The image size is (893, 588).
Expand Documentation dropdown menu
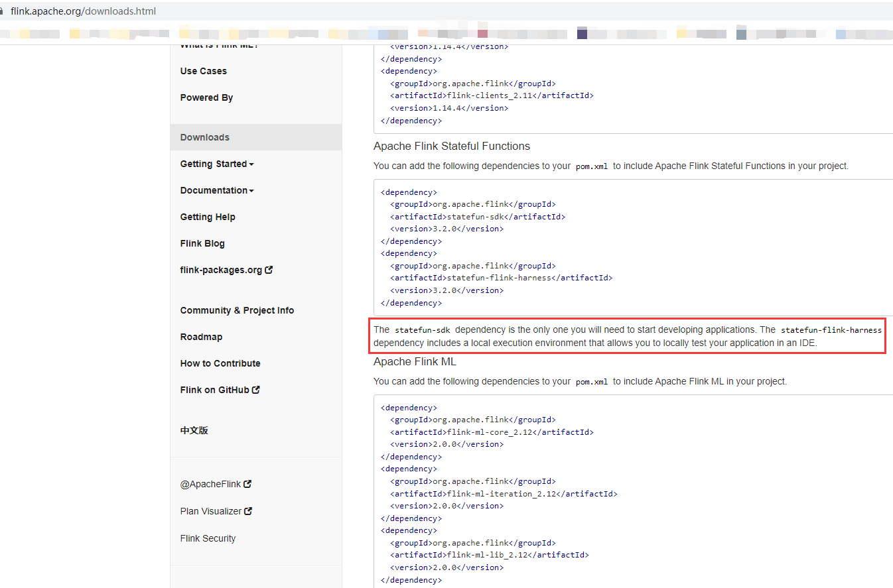(216, 190)
